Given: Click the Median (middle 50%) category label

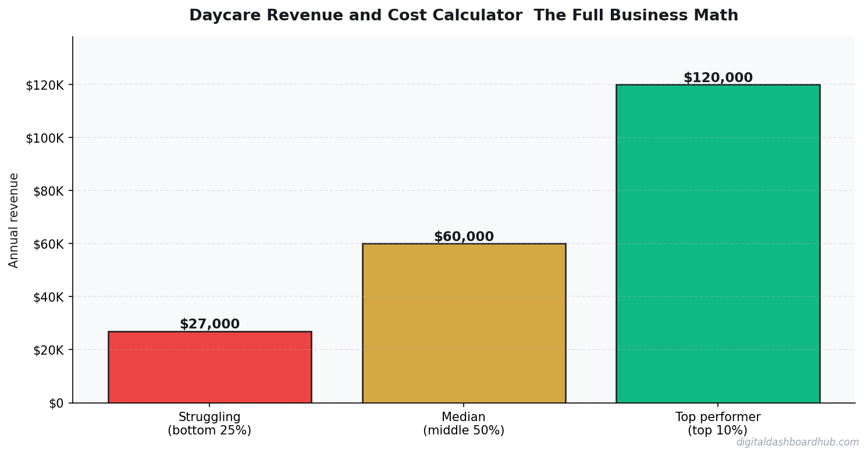Looking at the screenshot, I should (464, 424).
